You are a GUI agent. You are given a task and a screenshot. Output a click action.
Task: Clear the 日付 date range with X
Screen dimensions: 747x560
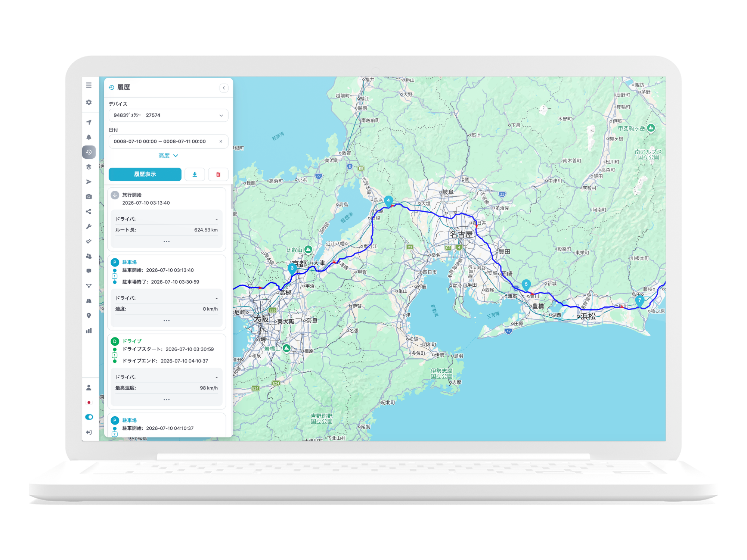pos(221,141)
